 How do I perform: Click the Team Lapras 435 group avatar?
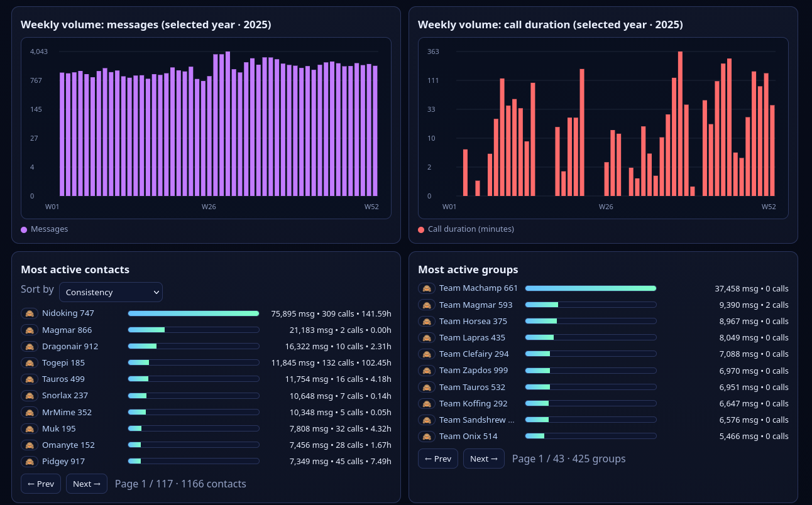(426, 337)
